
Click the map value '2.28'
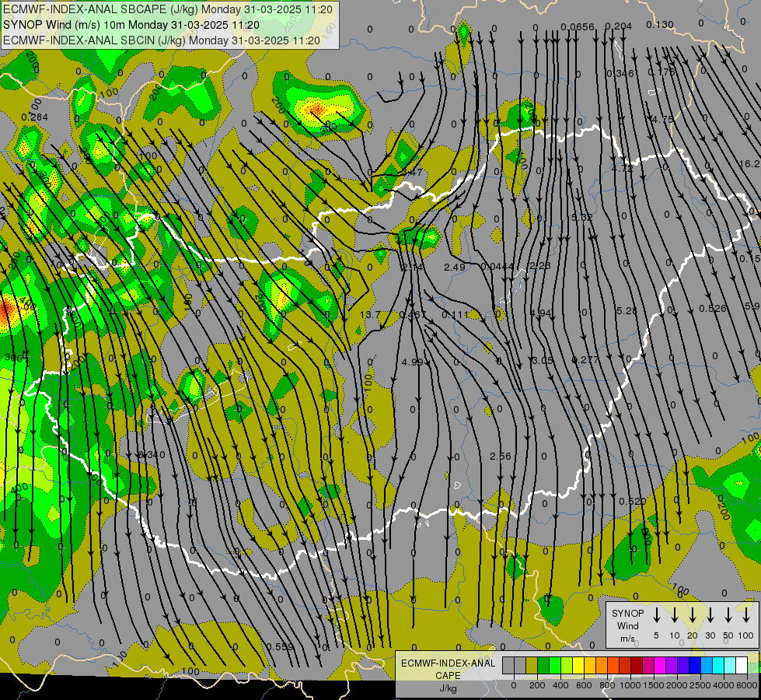539,266
